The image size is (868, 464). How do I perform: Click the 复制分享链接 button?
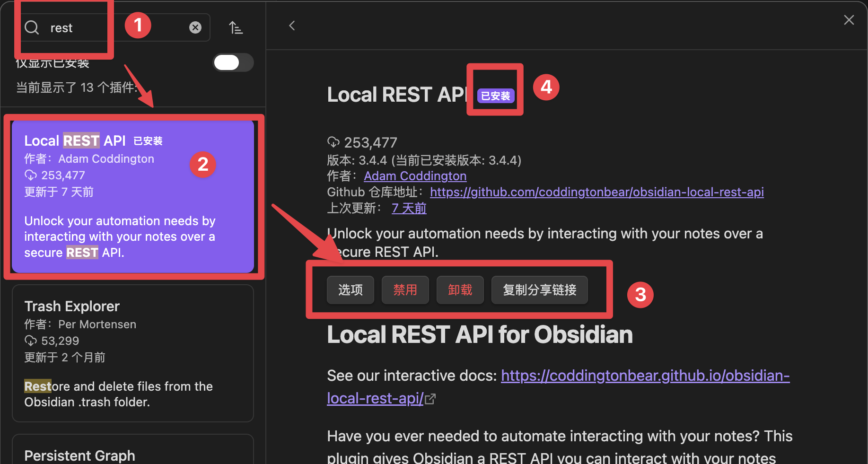pos(540,290)
